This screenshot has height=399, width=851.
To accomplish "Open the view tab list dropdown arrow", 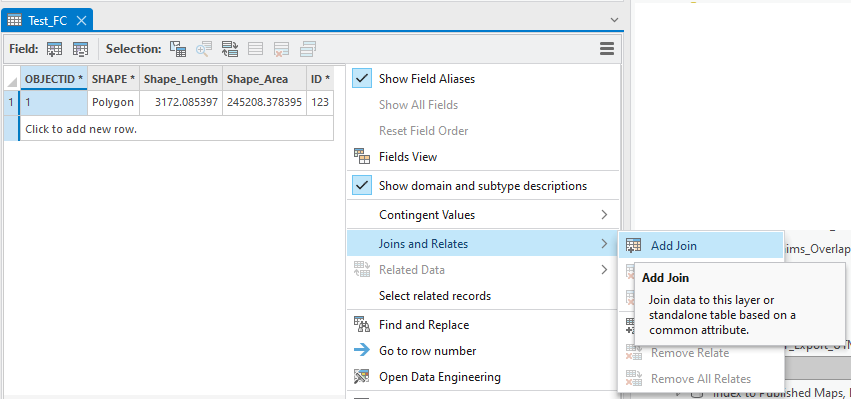I will [x=614, y=20].
